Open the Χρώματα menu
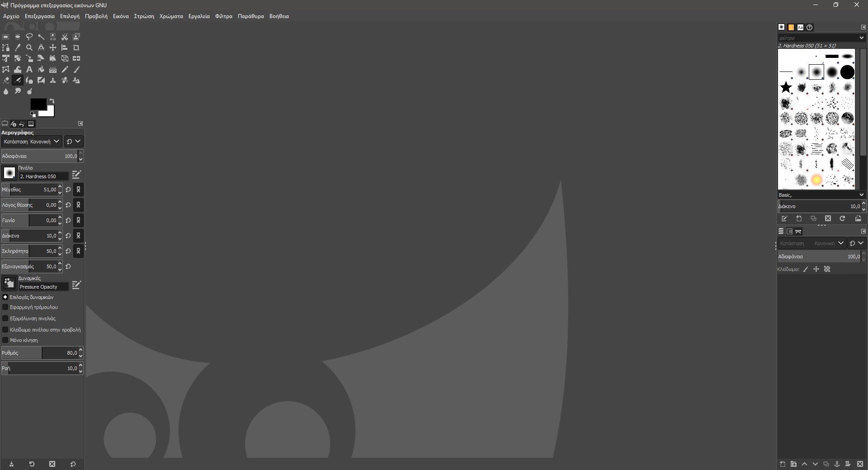 [171, 16]
